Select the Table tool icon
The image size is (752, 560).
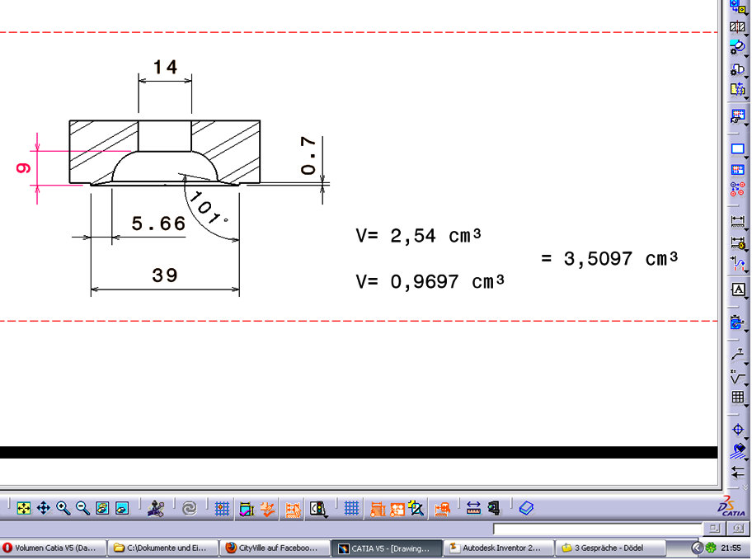(x=738, y=398)
